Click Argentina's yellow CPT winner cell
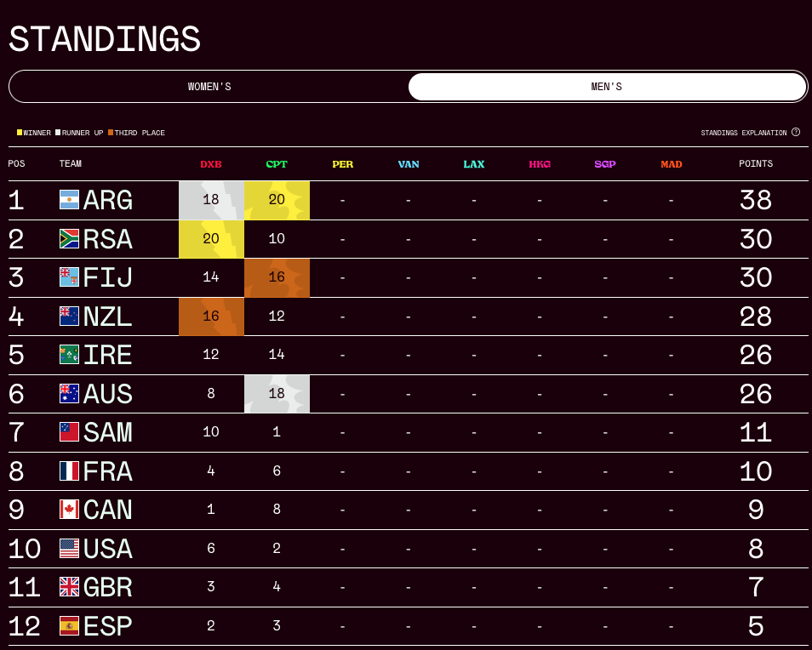 tap(277, 200)
